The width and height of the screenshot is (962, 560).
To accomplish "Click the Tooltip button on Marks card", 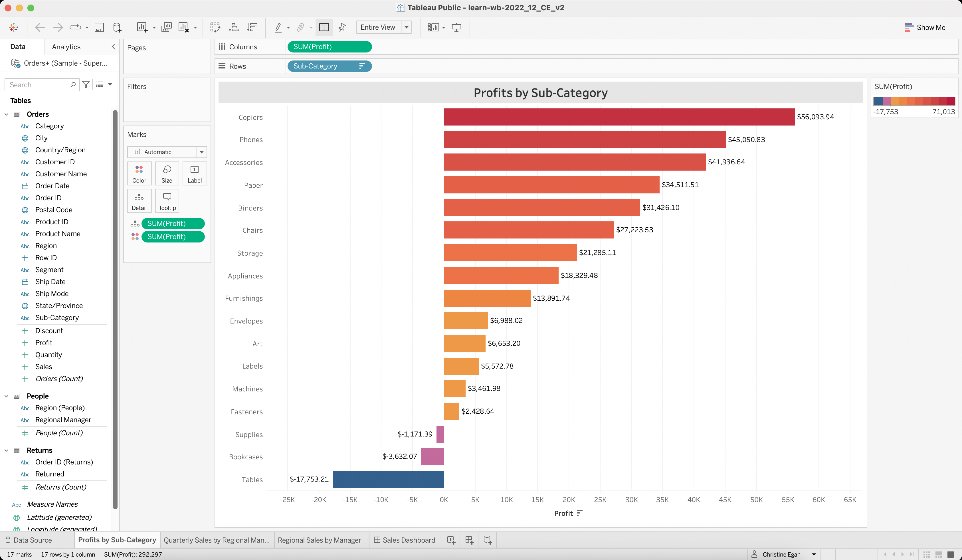I will pos(167,201).
